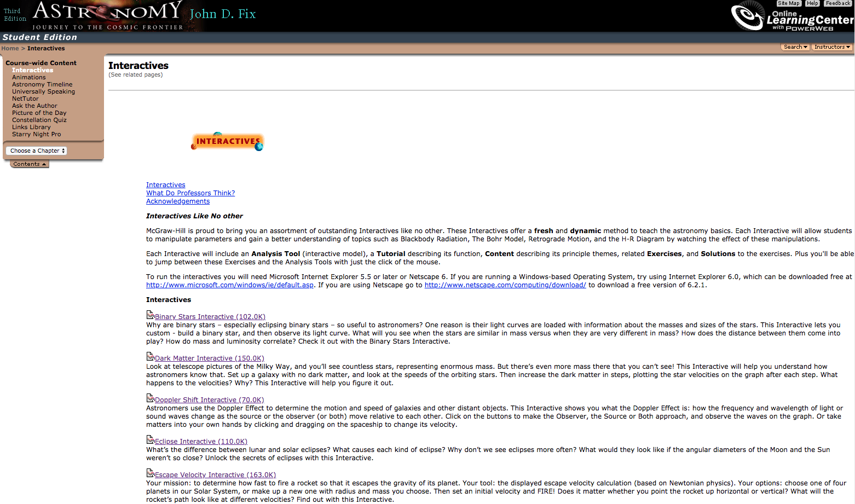This screenshot has height=504, width=855.
Task: Open the Feedback page
Action: click(838, 3)
